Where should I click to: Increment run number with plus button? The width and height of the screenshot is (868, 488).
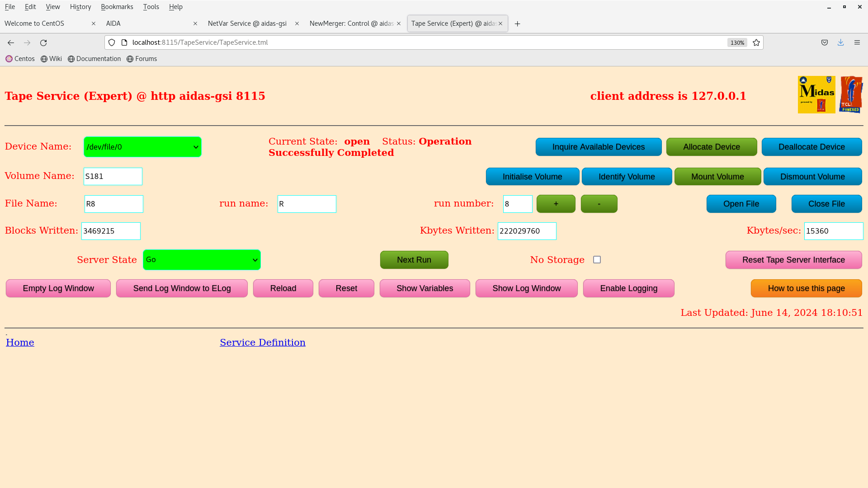(x=556, y=204)
